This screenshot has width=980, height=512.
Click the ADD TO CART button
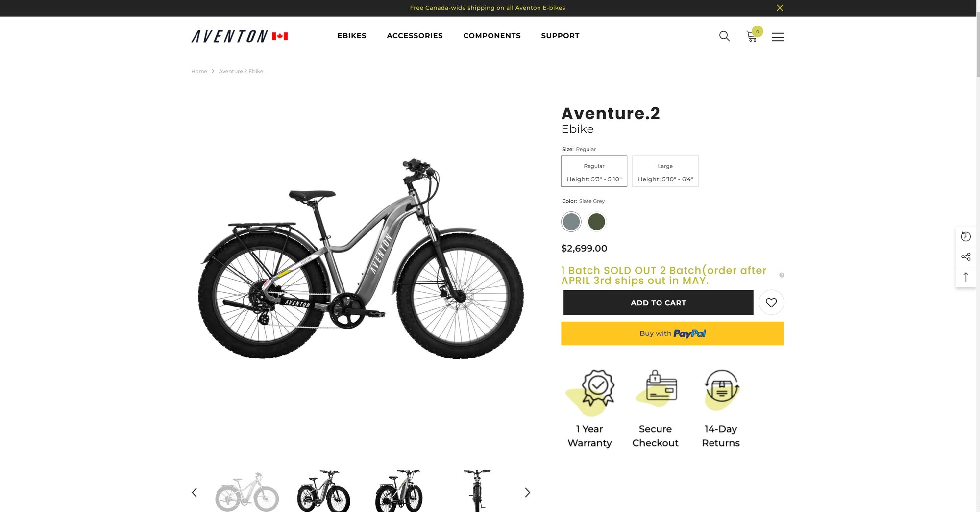click(658, 303)
